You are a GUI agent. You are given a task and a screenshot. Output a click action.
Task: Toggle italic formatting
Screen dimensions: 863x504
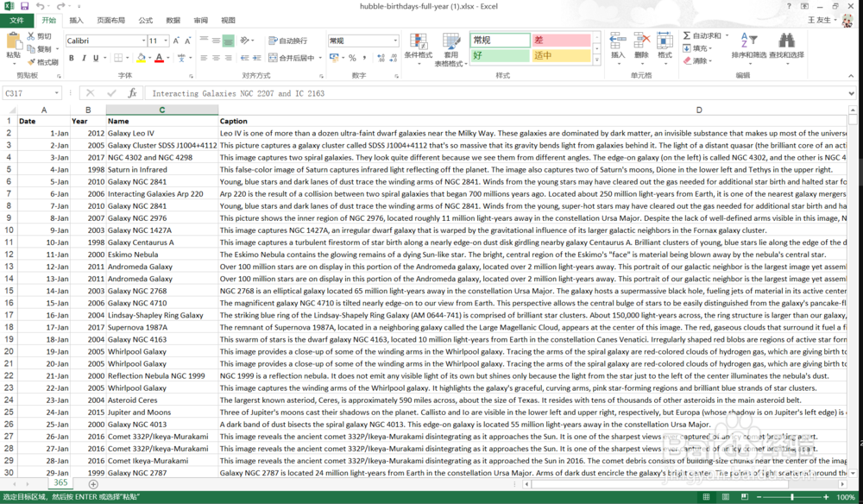click(x=84, y=58)
